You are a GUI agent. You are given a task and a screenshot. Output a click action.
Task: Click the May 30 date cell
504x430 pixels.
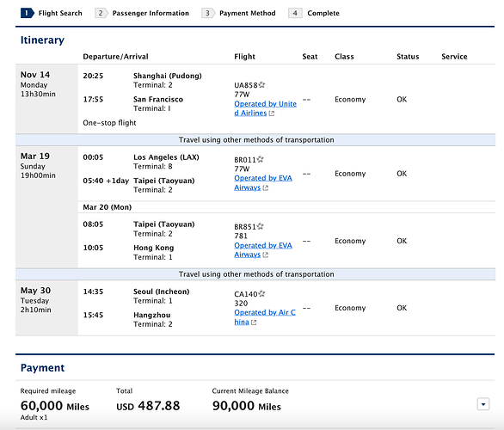[x=46, y=308]
